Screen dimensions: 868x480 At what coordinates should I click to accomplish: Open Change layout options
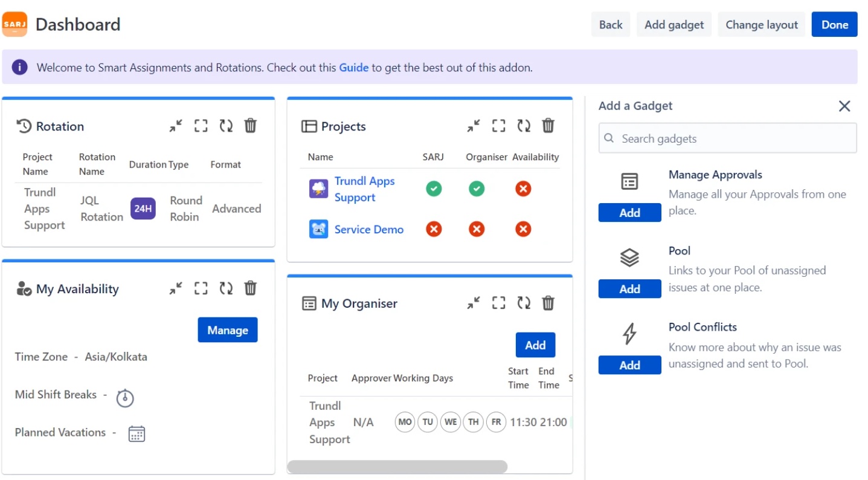pyautogui.click(x=762, y=24)
